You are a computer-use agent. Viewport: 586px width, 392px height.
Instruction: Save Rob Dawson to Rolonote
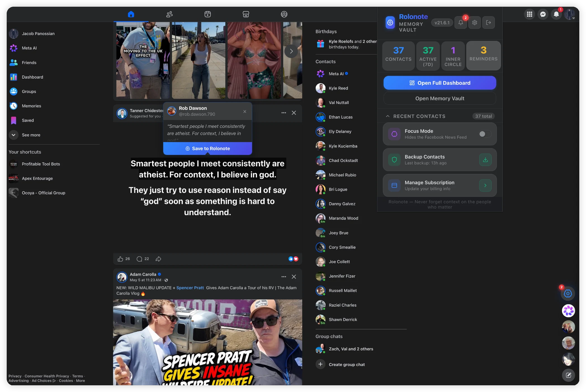point(208,148)
